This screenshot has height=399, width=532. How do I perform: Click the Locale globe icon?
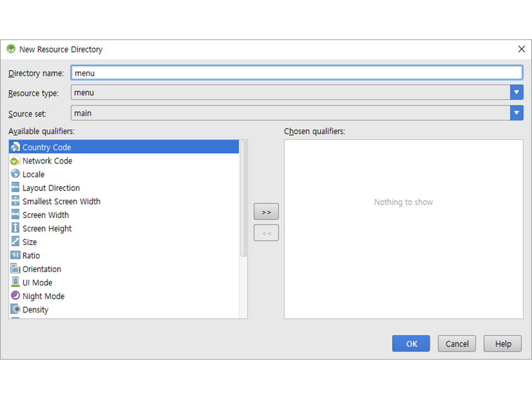click(15, 174)
